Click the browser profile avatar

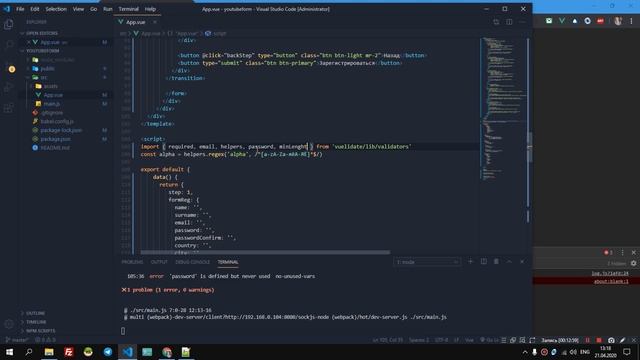pyautogui.click(x=618, y=21)
